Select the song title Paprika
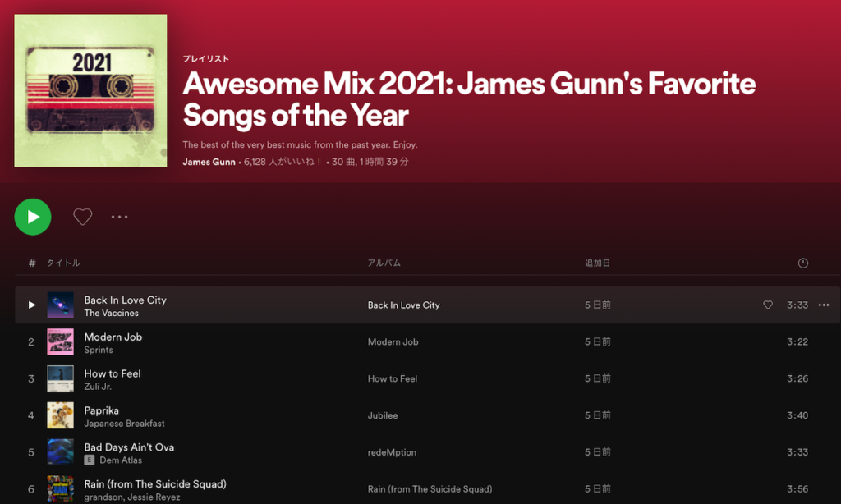Screen dimensions: 841x504 coord(101,410)
